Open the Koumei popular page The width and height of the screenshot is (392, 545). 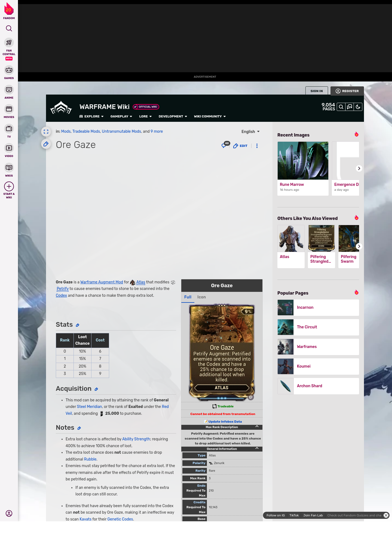coord(318,366)
